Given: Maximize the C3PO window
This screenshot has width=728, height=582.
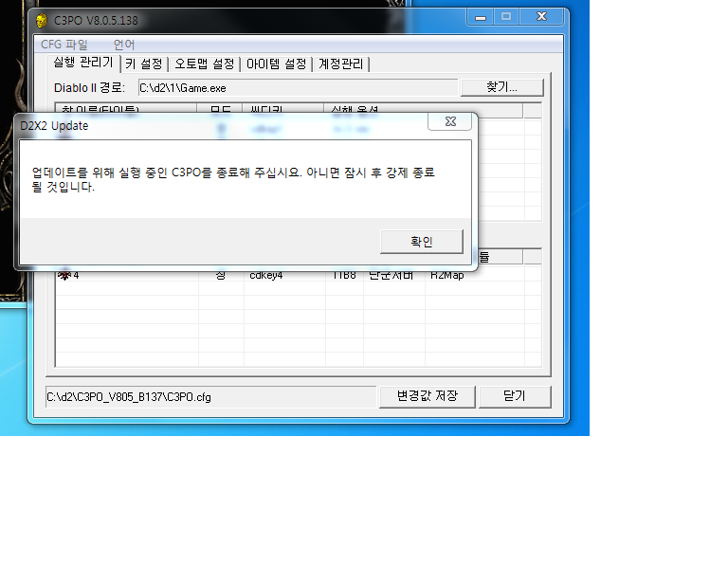Looking at the screenshot, I should [x=506, y=17].
